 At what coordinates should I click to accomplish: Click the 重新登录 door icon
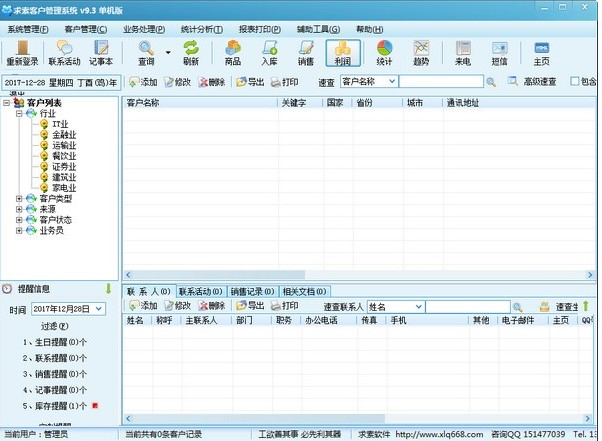click(22, 53)
